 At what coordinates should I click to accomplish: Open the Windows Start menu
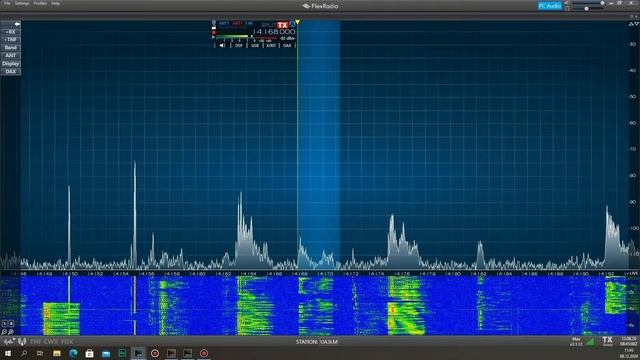[8, 353]
